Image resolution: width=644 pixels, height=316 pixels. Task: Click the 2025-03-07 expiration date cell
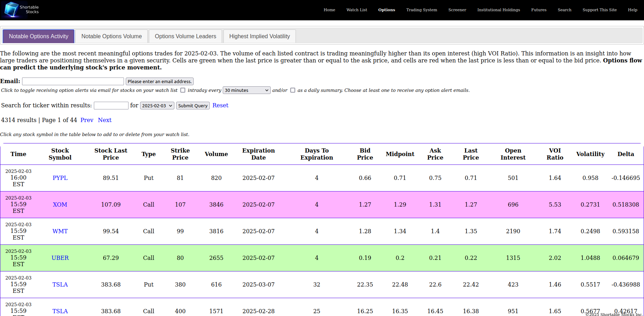258,284
